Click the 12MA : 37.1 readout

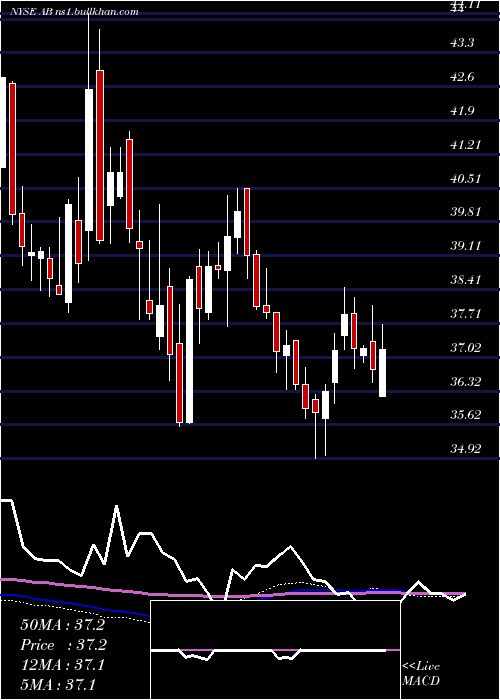(62, 665)
